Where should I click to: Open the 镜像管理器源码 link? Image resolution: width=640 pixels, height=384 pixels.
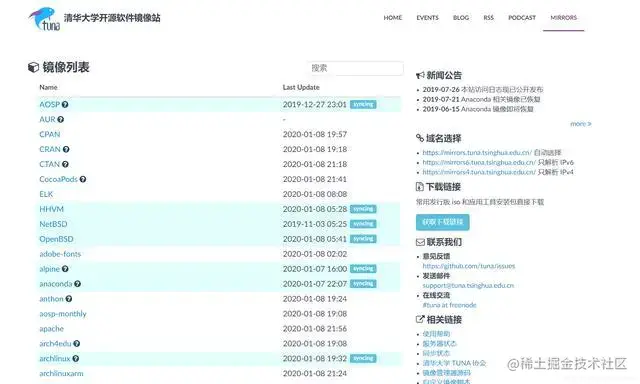(x=447, y=373)
